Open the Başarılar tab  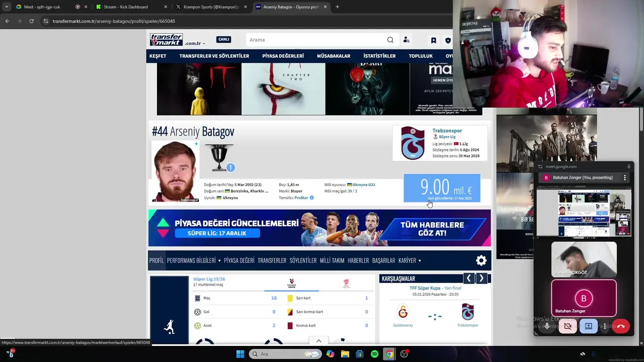(x=383, y=260)
